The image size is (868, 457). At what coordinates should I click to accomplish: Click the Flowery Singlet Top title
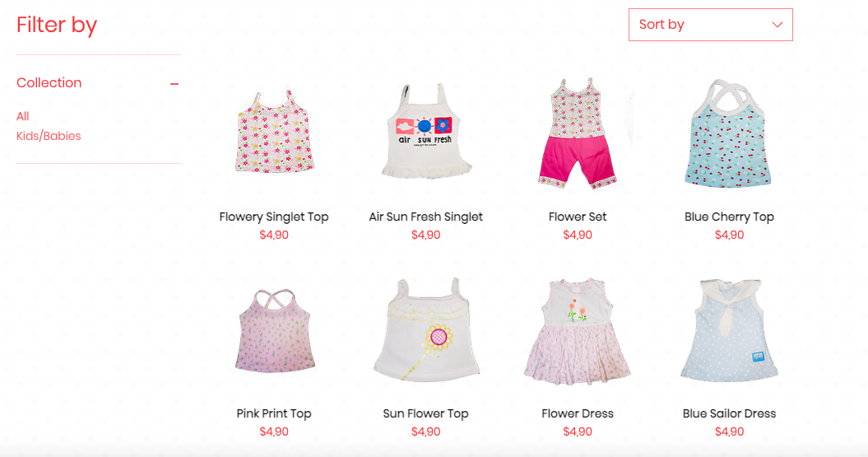coord(274,217)
